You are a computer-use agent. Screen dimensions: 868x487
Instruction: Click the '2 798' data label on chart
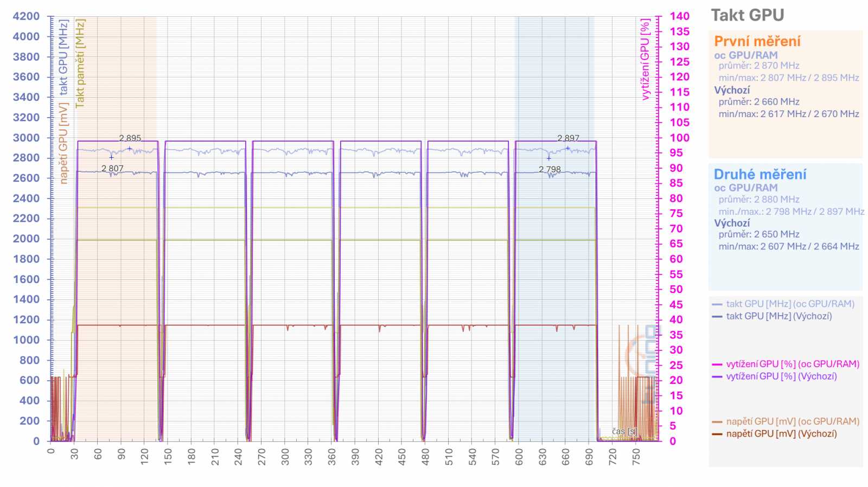[550, 169]
